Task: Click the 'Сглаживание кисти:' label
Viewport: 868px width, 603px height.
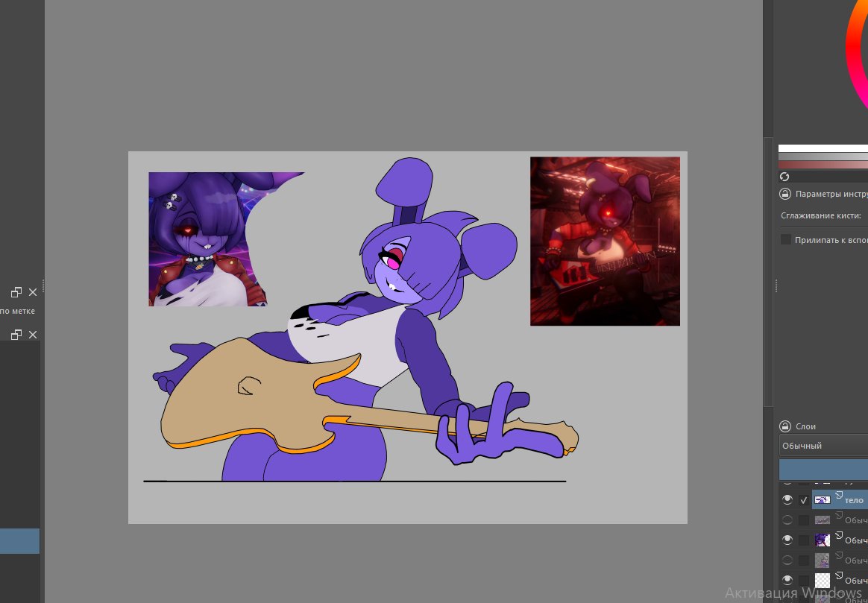Action: [x=820, y=215]
